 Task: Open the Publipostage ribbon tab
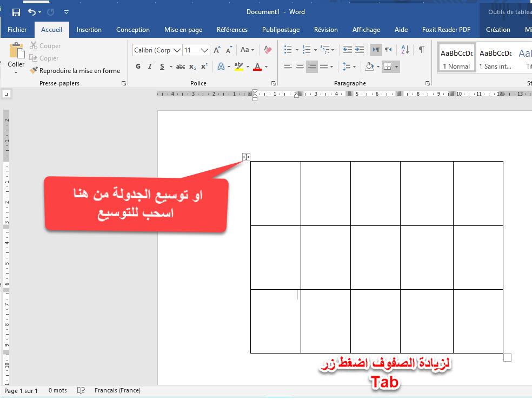[281, 30]
